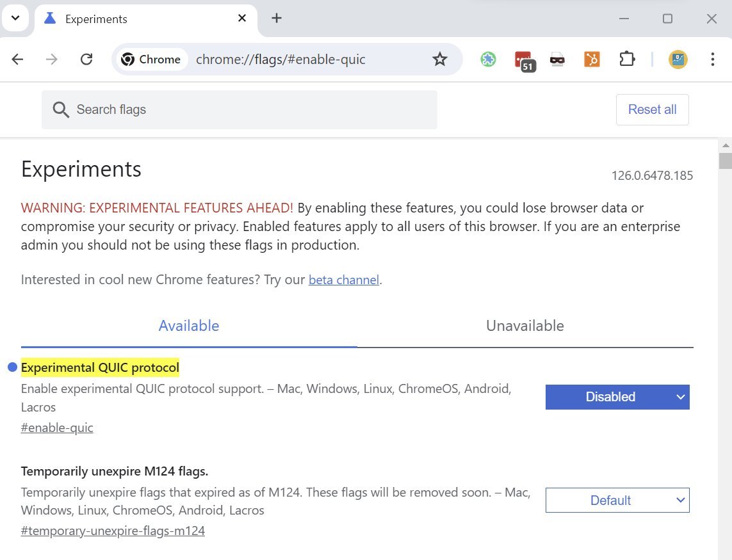Switch to the Unavailable tab
The width and height of the screenshot is (732, 560).
pos(525,326)
